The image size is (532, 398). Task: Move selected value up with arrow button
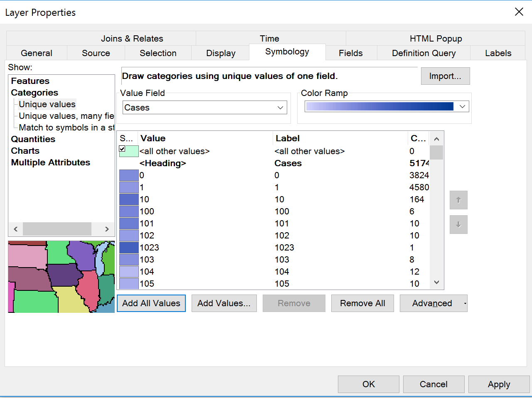pyautogui.click(x=458, y=200)
